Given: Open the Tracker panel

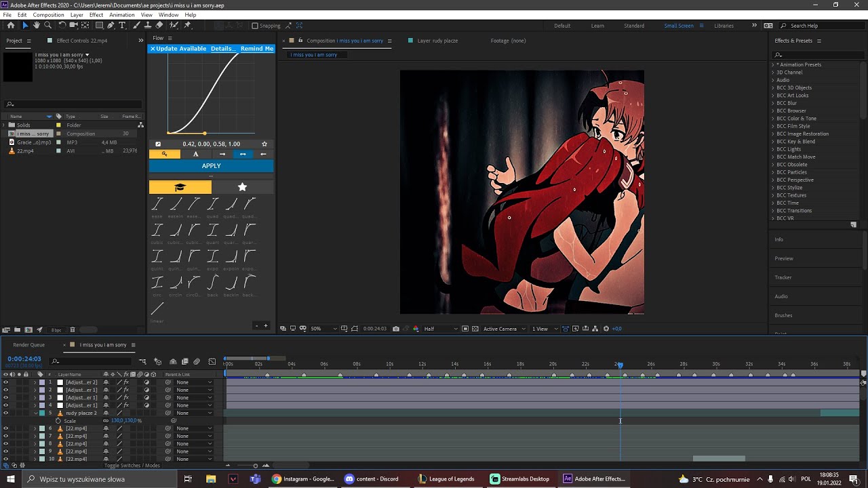Looking at the screenshot, I should point(783,277).
